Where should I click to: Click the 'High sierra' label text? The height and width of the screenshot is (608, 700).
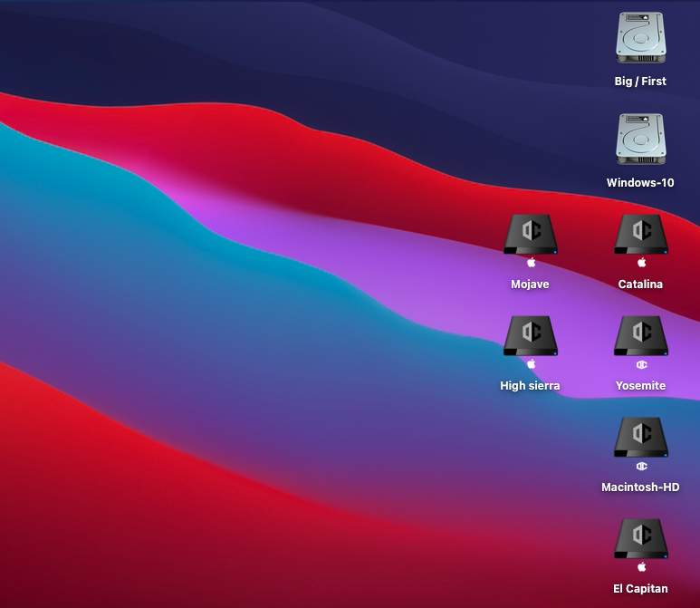pos(530,385)
